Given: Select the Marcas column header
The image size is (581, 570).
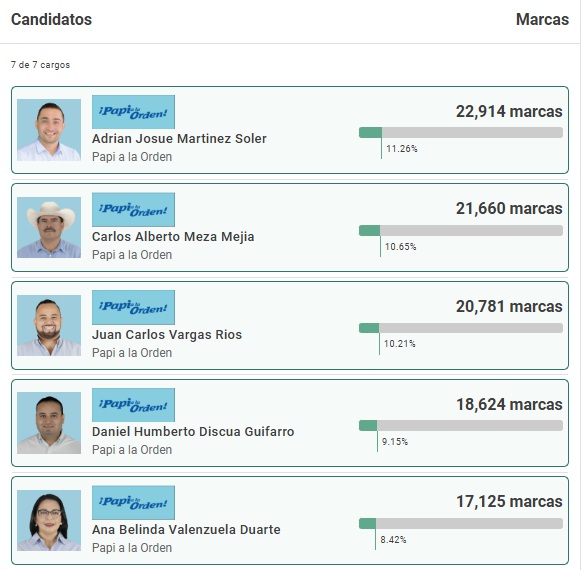Looking at the screenshot, I should (x=542, y=20).
